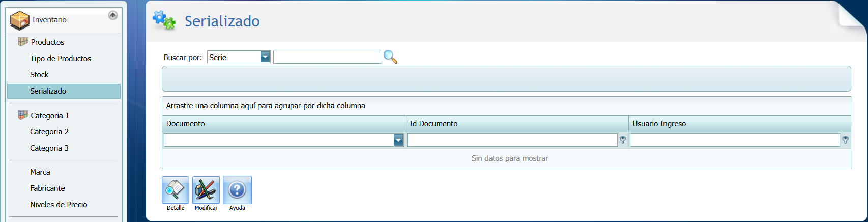Screen dimensions: 868x222
Task: Focus the search text field
Action: (x=327, y=57)
